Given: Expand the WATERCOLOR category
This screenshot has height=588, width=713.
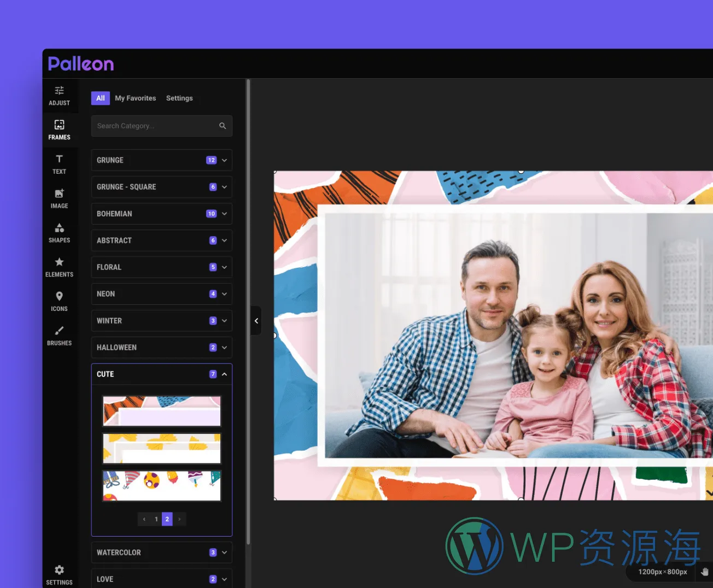Looking at the screenshot, I should 161,552.
